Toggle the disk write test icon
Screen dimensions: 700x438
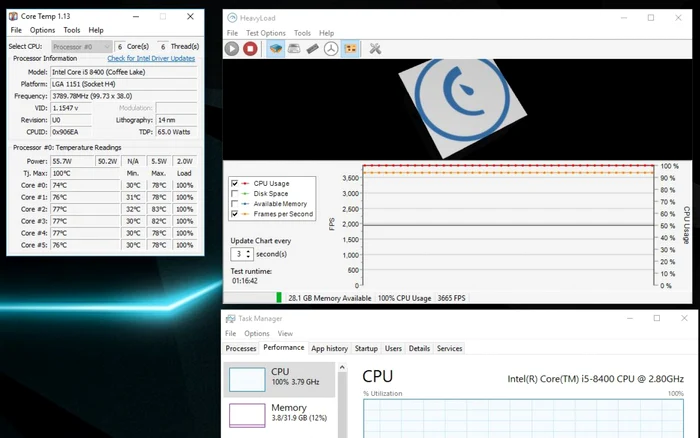[294, 49]
